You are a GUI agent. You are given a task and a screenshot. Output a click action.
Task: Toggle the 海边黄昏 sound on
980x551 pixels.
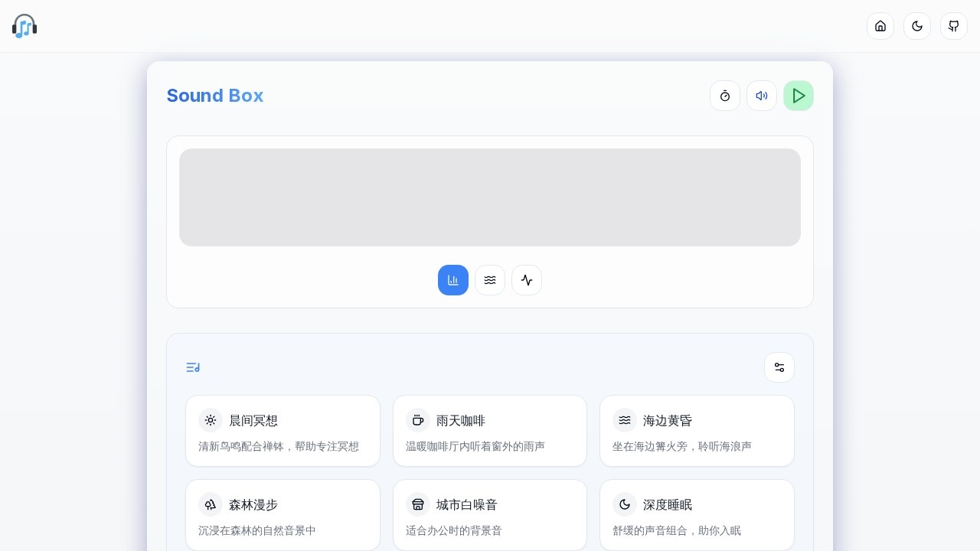(697, 431)
